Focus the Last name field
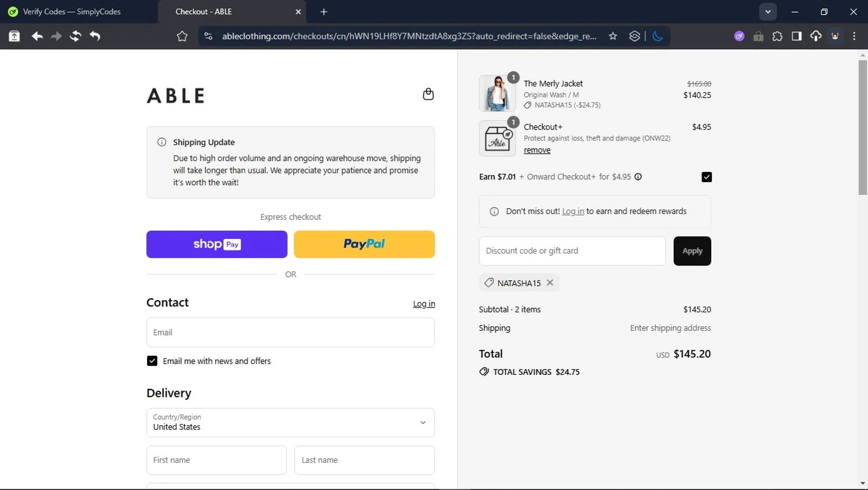This screenshot has height=490, width=868. point(365,460)
